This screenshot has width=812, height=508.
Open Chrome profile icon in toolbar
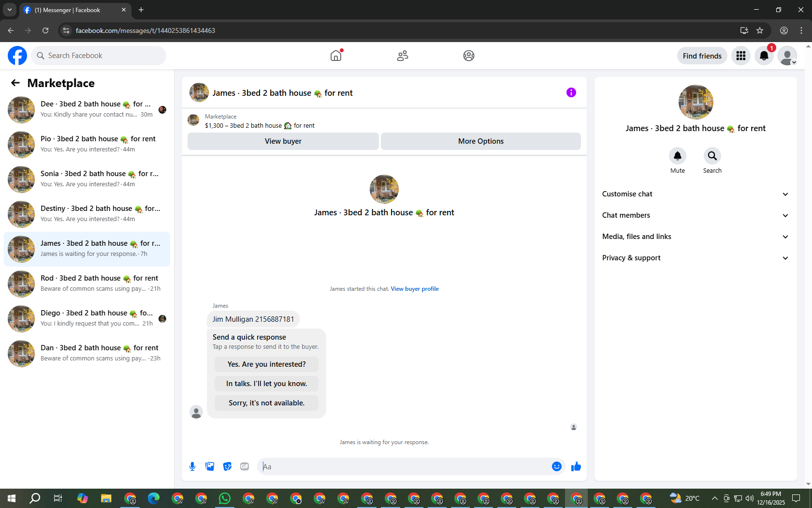pos(784,30)
